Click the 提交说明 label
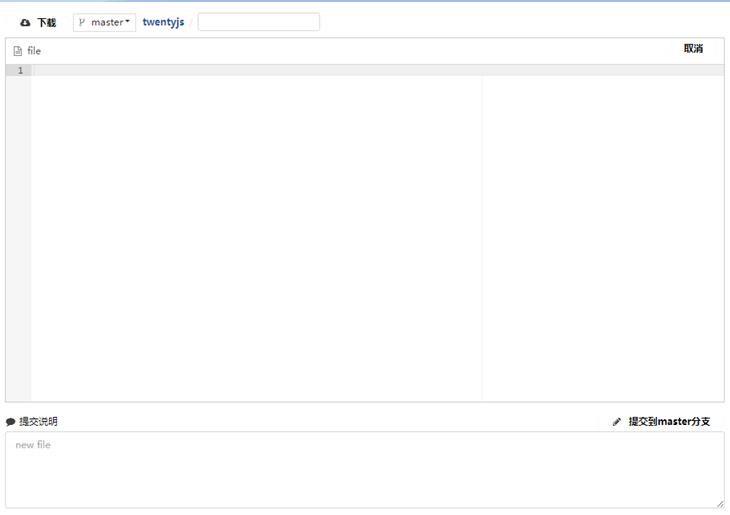 coord(38,421)
